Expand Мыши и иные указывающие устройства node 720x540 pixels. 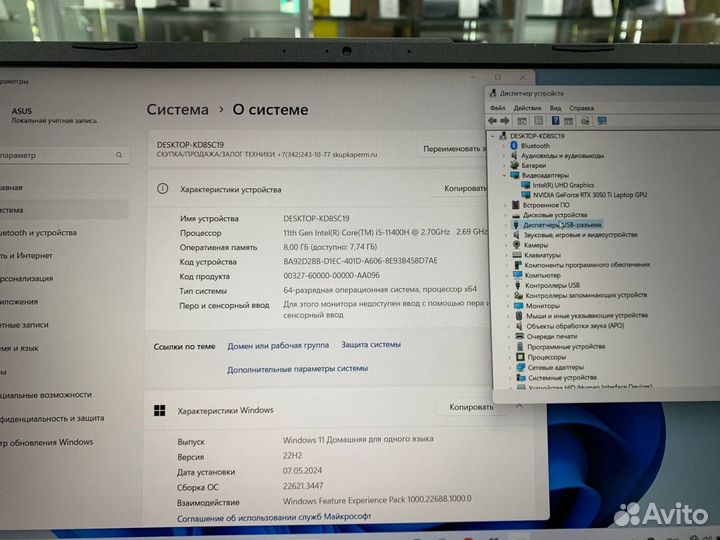tap(509, 316)
